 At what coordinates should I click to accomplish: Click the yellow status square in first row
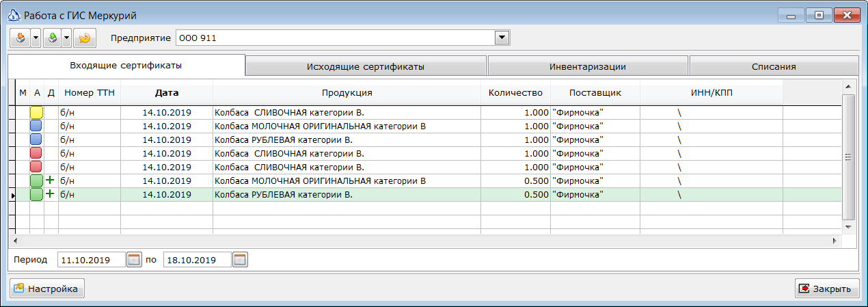click(x=37, y=113)
